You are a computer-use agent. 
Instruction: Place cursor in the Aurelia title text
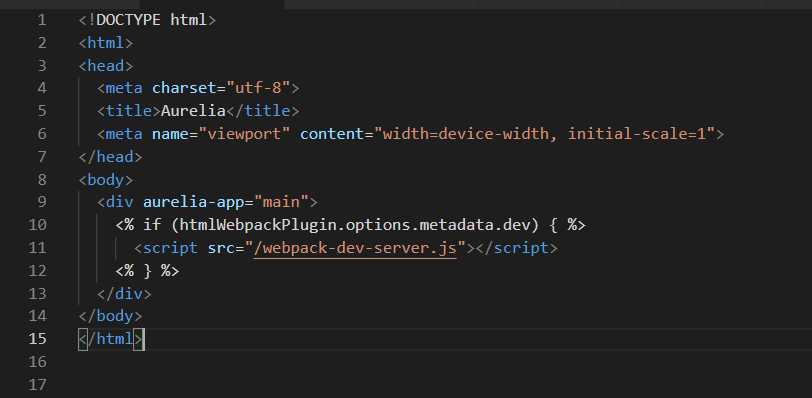tap(193, 111)
